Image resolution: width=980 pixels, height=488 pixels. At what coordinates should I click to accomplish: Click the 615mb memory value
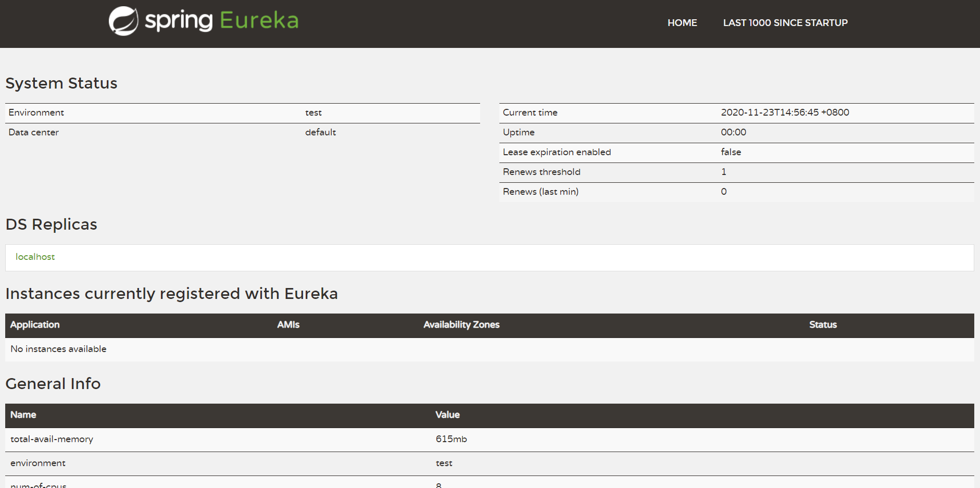pyautogui.click(x=451, y=439)
